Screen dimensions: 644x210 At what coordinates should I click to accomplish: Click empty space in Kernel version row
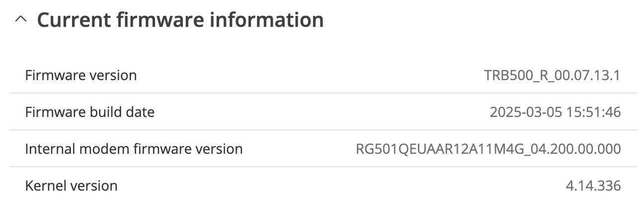[342, 186]
